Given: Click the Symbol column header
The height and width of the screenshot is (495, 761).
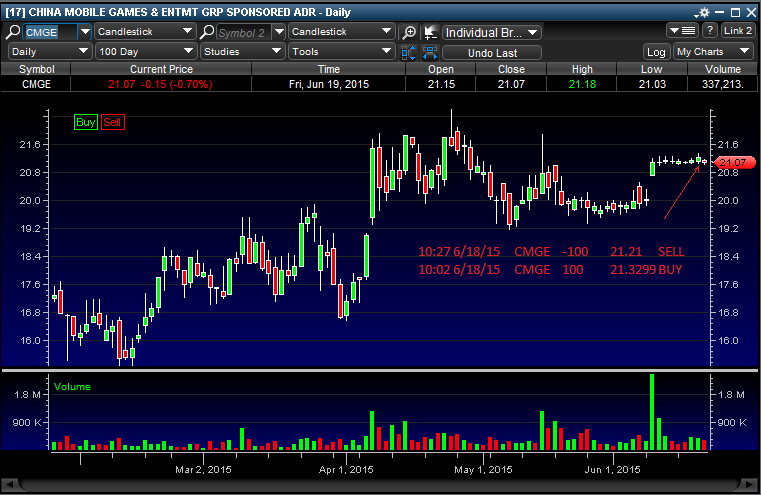Looking at the screenshot, I should pyautogui.click(x=36, y=69).
